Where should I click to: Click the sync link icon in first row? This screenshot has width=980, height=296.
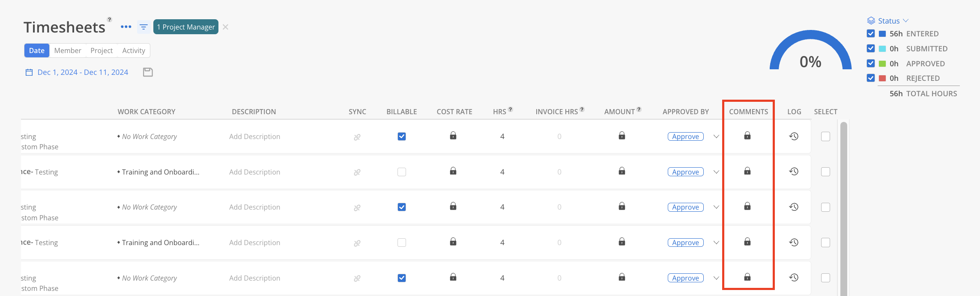[x=357, y=137]
